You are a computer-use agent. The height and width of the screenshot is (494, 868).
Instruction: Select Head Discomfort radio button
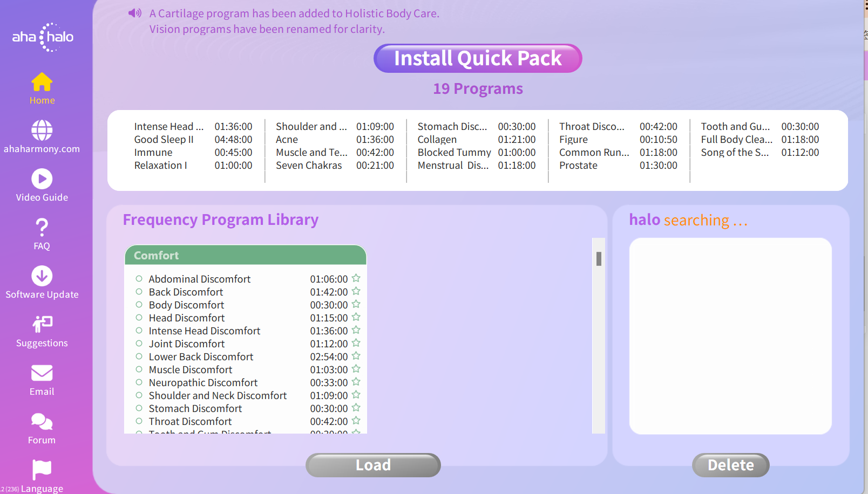[x=139, y=318]
